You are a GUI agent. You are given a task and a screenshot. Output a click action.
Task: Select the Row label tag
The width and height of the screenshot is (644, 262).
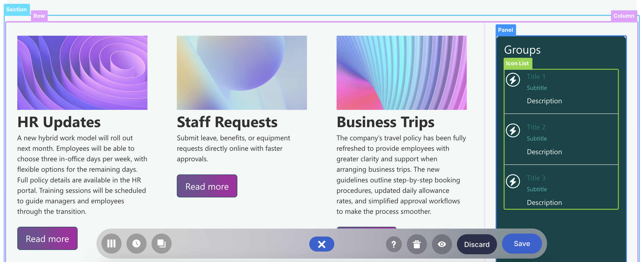point(39,16)
